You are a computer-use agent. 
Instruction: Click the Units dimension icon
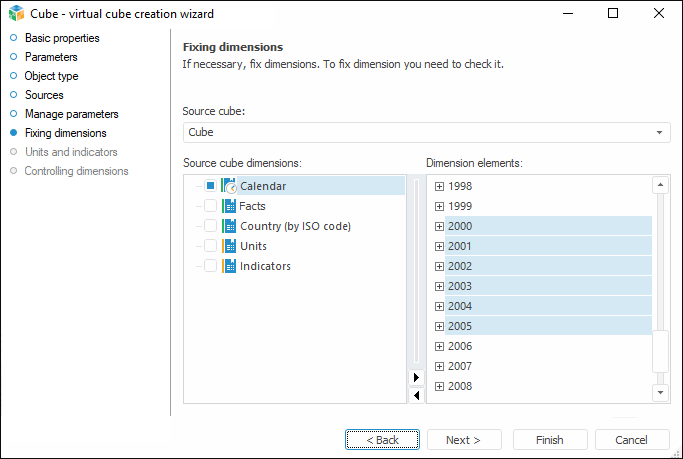(x=229, y=246)
